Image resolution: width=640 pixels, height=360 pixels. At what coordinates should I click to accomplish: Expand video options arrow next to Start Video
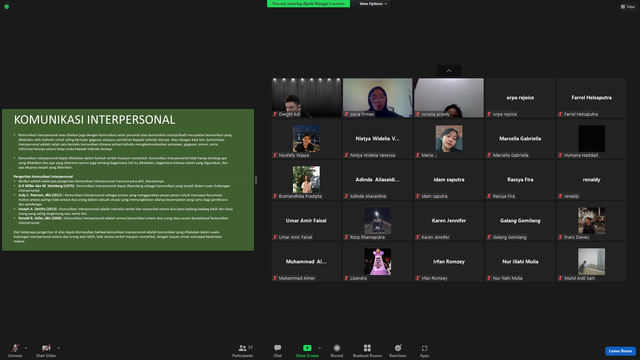tap(58, 348)
